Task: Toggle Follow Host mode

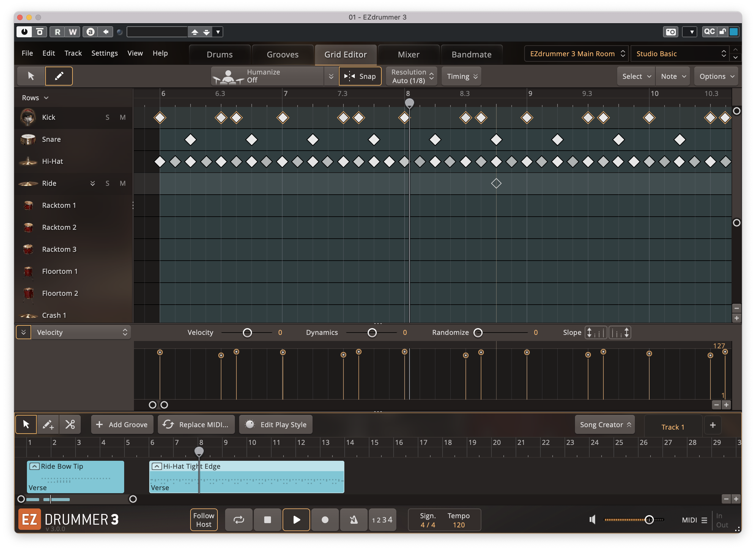Action: pos(204,520)
